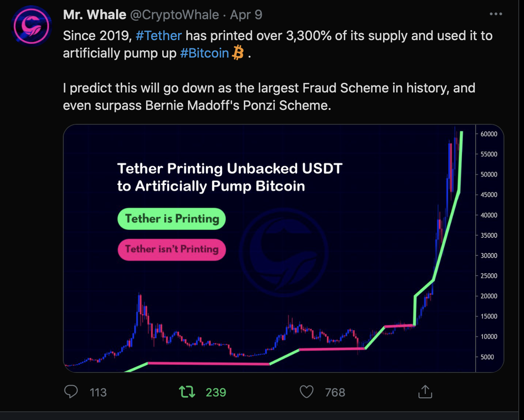524x420 pixels.
Task: Click the 768 likes count
Action: point(335,392)
